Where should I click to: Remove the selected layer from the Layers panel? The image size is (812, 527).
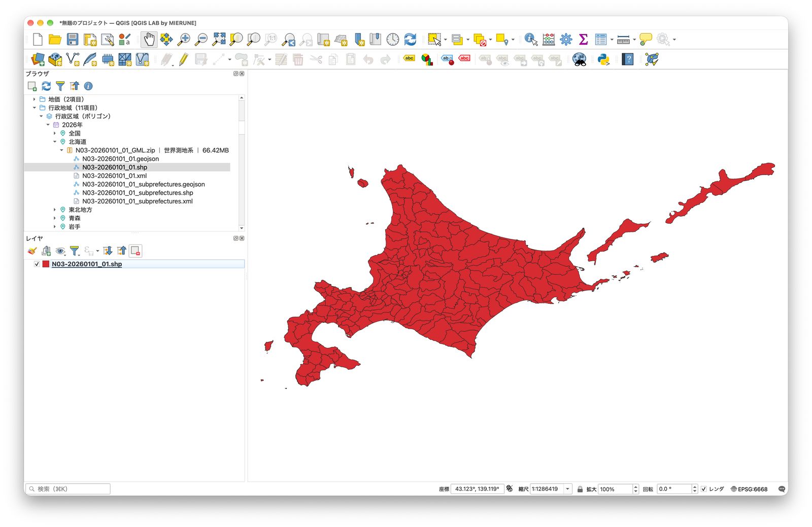[x=136, y=251]
